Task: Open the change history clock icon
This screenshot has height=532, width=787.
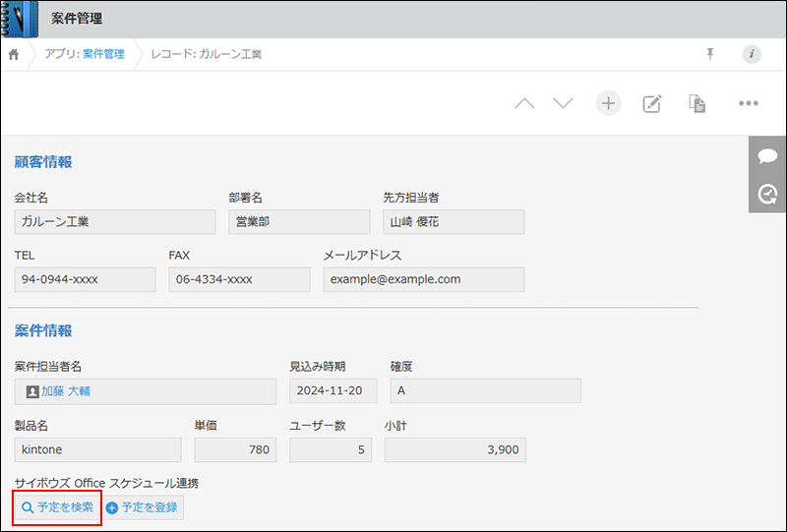Action: (767, 194)
